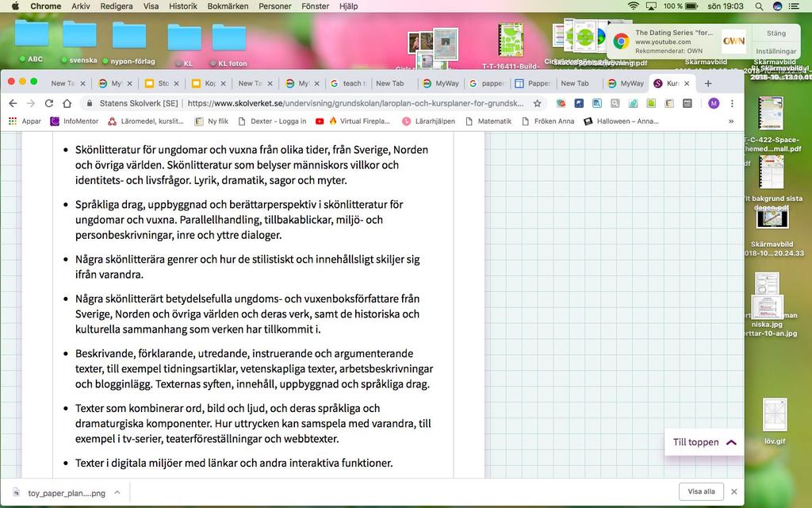Open the Bokmärken menu
This screenshot has height=508, width=812.
228,6
